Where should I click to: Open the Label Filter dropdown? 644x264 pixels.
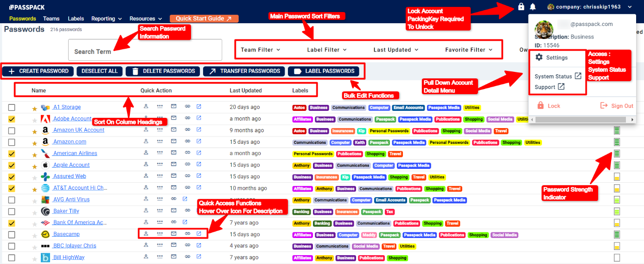click(327, 50)
